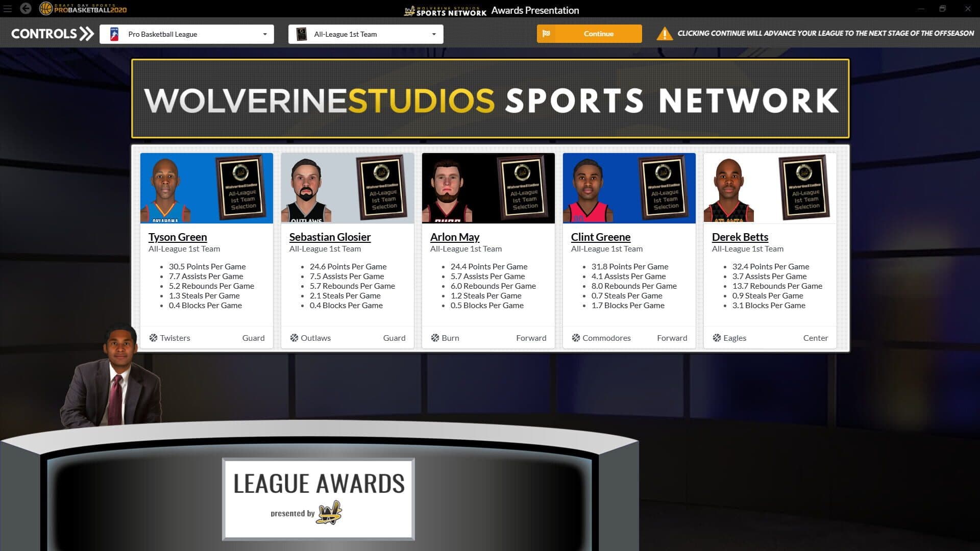Click the yellow warning triangle icon
980x551 pixels.
point(664,34)
